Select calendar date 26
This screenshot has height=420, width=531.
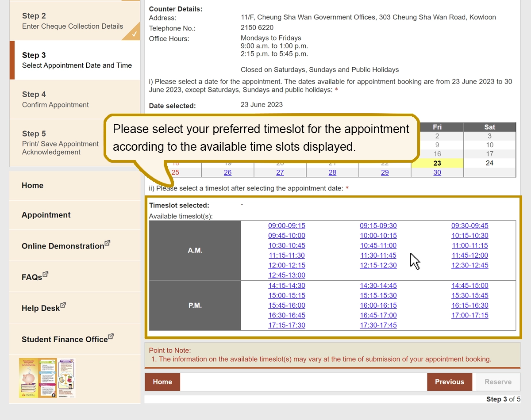[227, 172]
